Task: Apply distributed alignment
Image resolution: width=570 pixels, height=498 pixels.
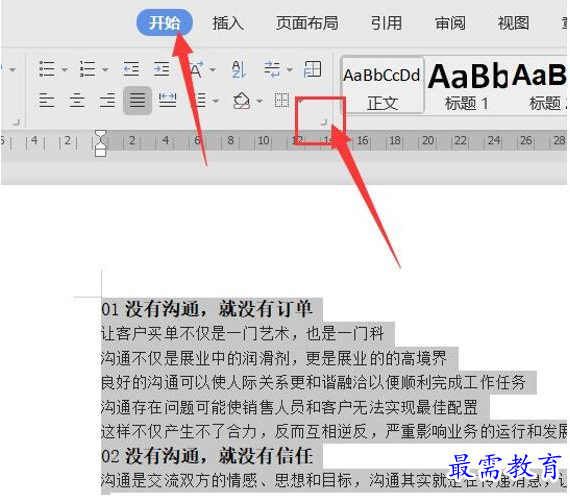Action: [x=168, y=100]
